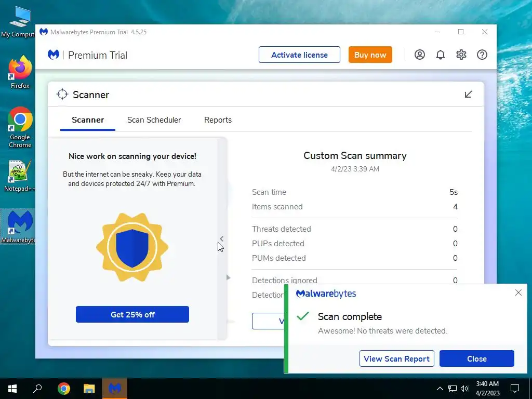
Task: Click the Items scanned row label
Action: 277,207
